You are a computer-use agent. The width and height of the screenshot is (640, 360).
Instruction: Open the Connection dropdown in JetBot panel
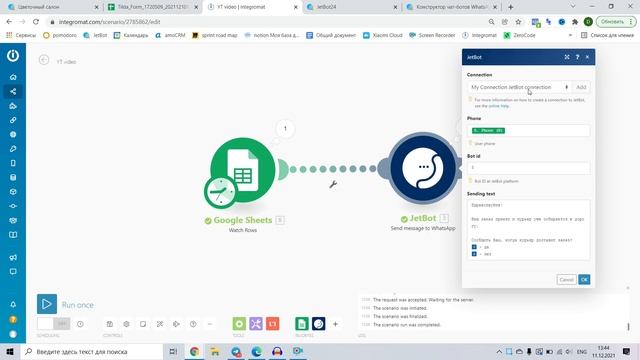[x=519, y=87]
